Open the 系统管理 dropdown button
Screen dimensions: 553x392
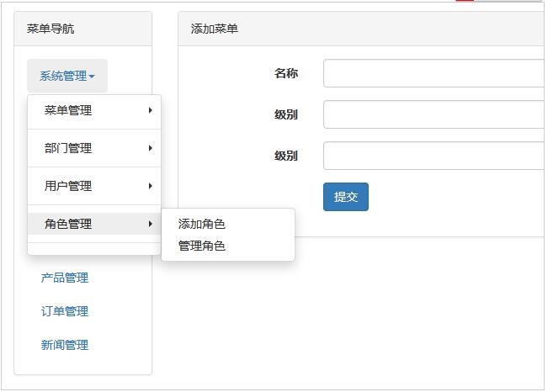pyautogui.click(x=66, y=76)
